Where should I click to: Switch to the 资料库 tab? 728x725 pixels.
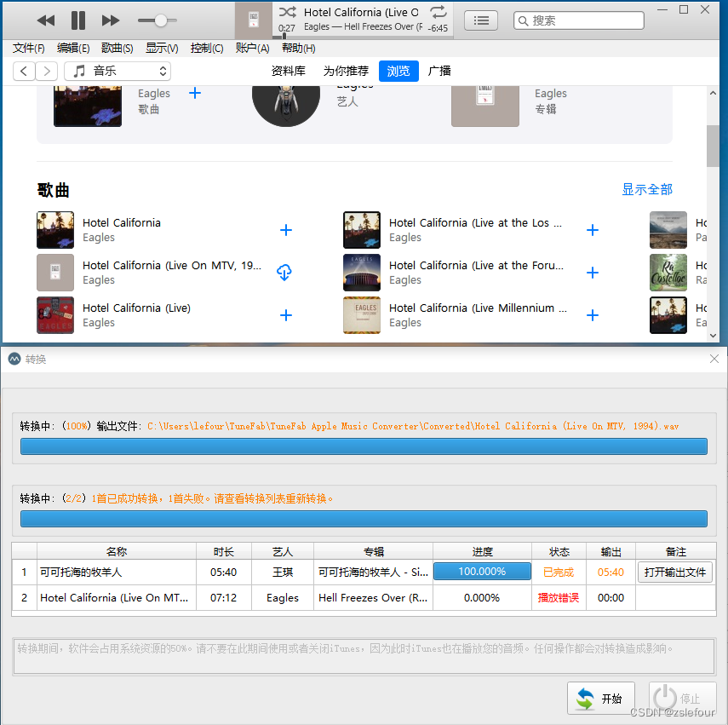[289, 71]
